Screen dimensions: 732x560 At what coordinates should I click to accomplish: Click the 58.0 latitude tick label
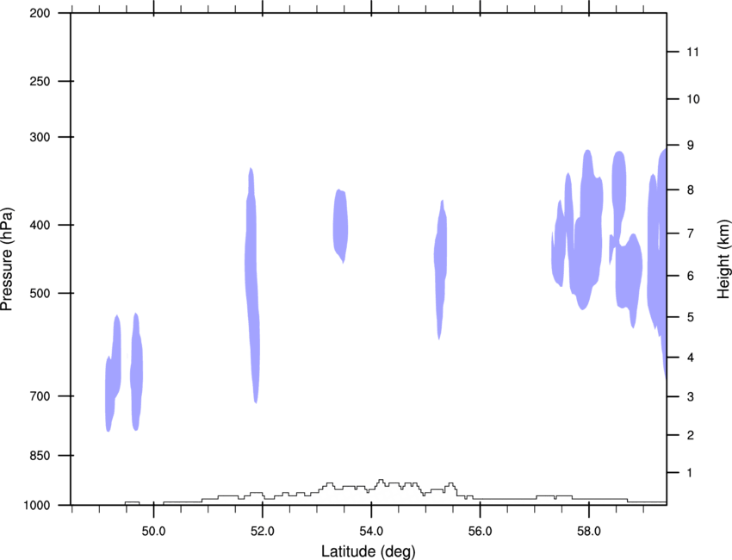click(589, 532)
